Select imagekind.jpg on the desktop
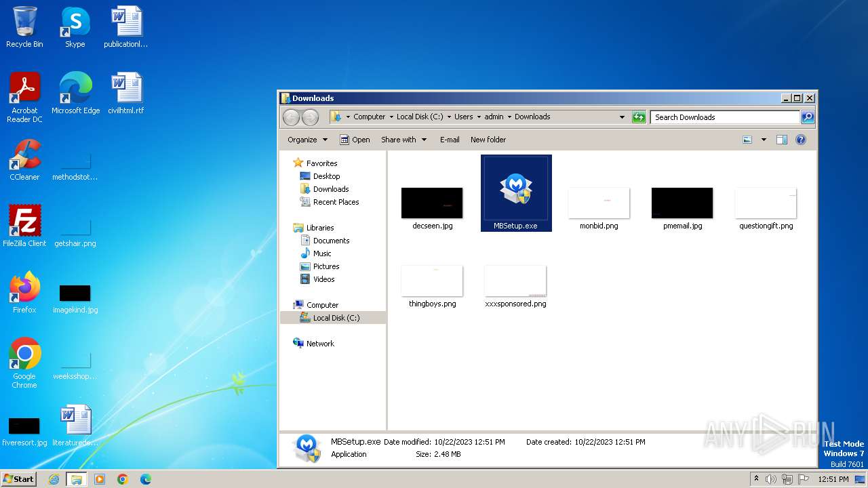This screenshot has height=488, width=868. tap(75, 300)
